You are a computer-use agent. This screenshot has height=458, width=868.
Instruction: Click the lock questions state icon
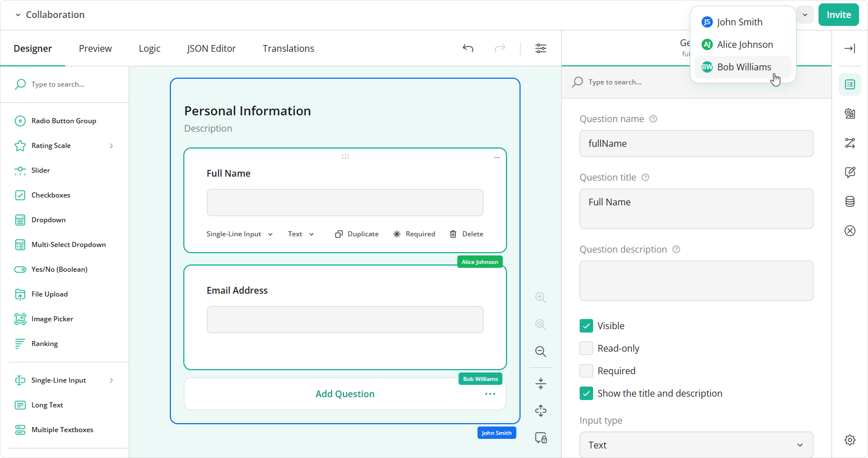pyautogui.click(x=541, y=438)
